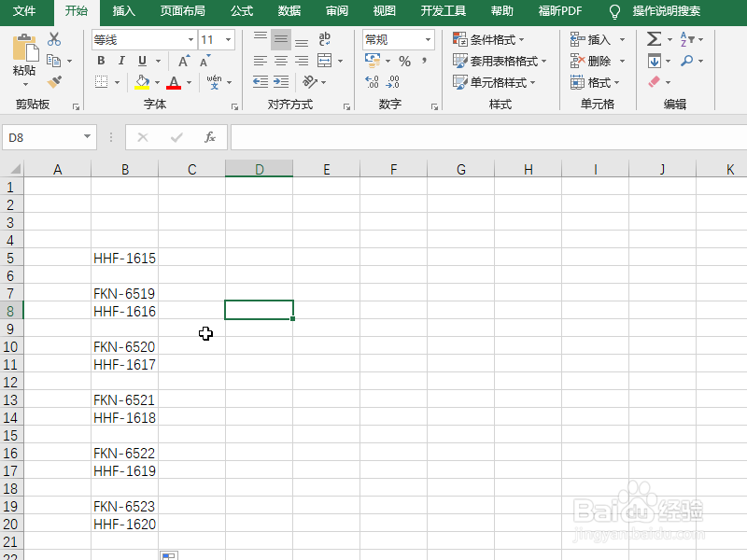Toggle Wrap Text
This screenshot has width=747, height=560.
(x=324, y=39)
